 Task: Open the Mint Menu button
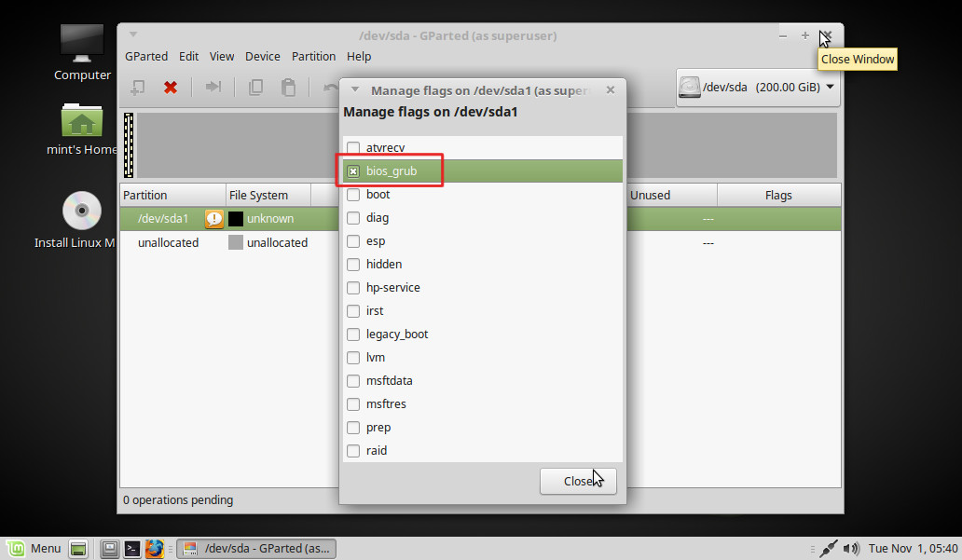click(34, 549)
